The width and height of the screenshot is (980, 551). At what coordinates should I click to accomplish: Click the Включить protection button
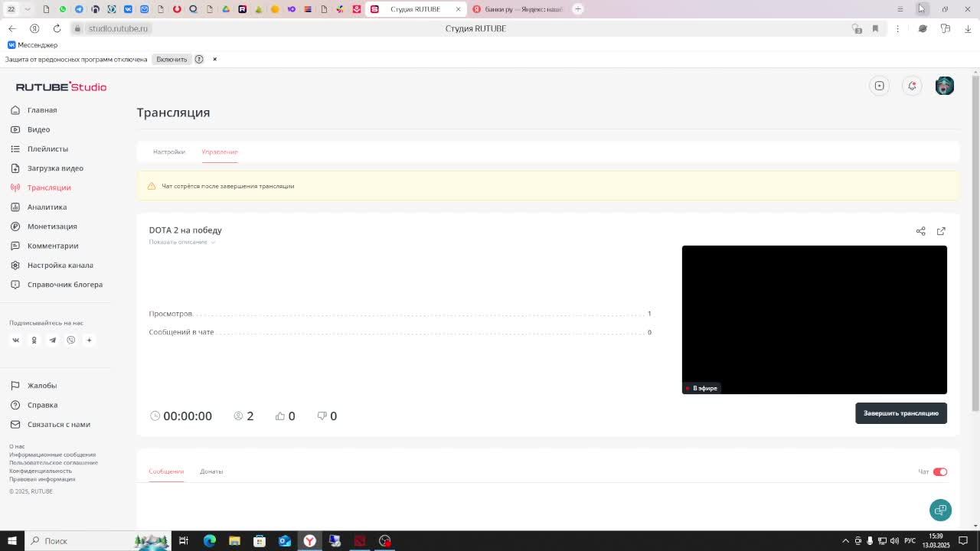pos(171,59)
